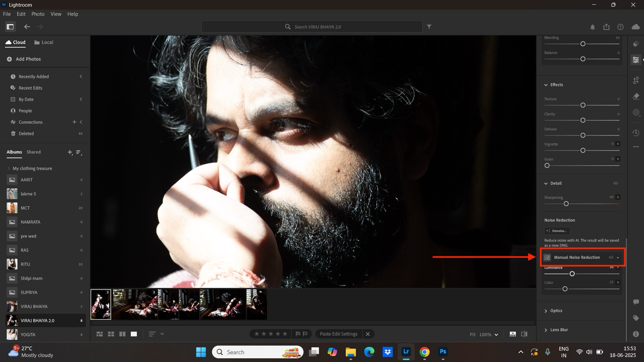Collapse the Effects section
Image resolution: width=644 pixels, height=362 pixels.
click(x=546, y=85)
